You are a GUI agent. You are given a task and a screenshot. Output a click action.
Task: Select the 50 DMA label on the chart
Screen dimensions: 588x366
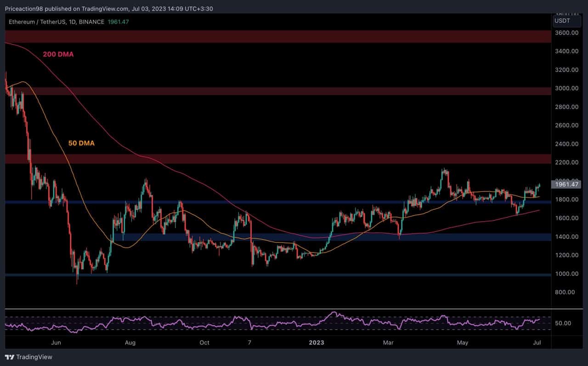[82, 143]
